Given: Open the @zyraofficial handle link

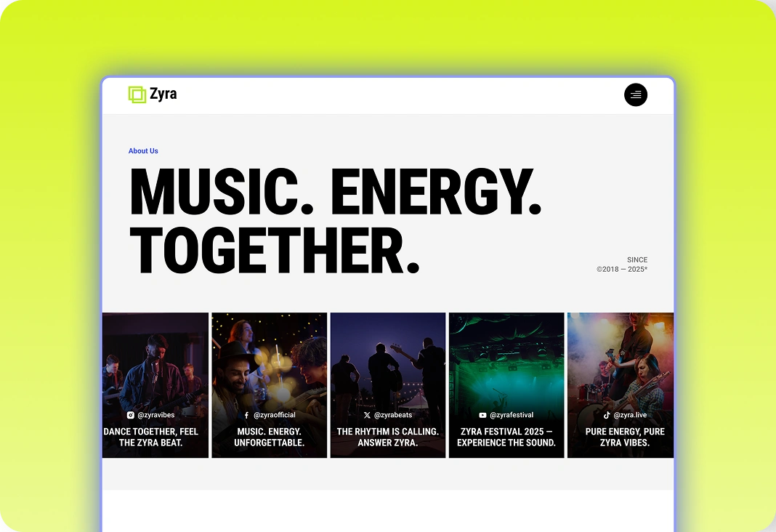Looking at the screenshot, I should pyautogui.click(x=275, y=415).
